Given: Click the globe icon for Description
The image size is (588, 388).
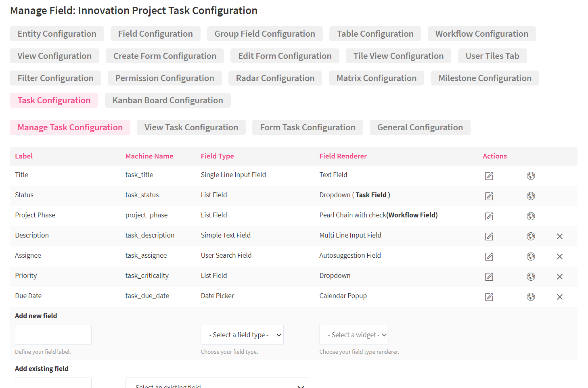Looking at the screenshot, I should [531, 236].
